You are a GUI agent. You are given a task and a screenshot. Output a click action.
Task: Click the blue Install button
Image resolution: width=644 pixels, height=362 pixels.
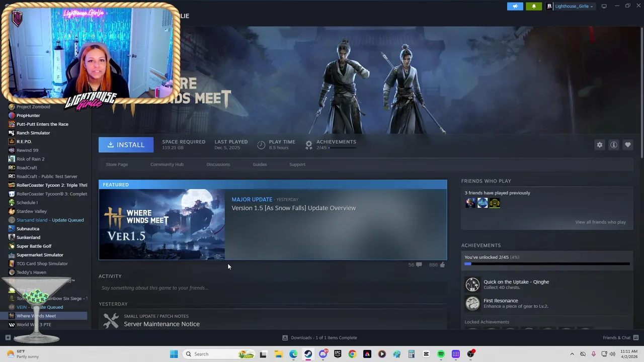(x=126, y=145)
